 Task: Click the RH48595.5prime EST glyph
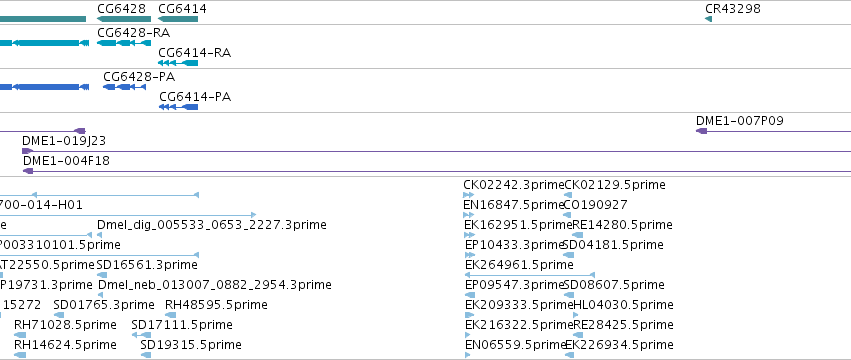tap(170, 315)
